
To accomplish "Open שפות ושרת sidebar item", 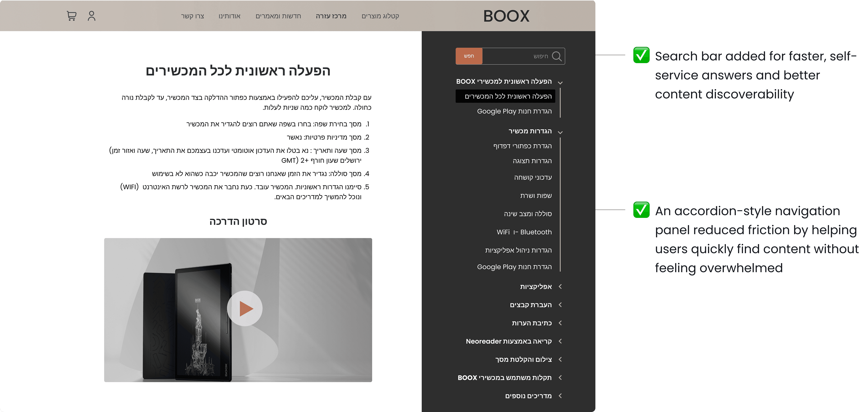I will (536, 195).
